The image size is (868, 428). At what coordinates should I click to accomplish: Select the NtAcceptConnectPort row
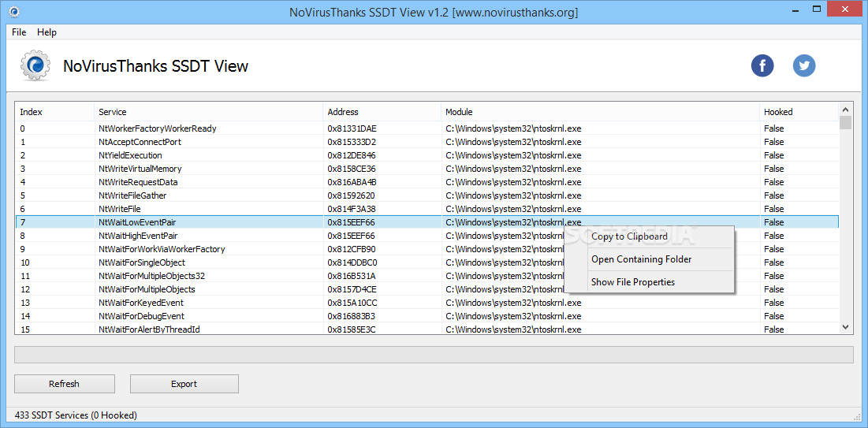click(x=427, y=142)
